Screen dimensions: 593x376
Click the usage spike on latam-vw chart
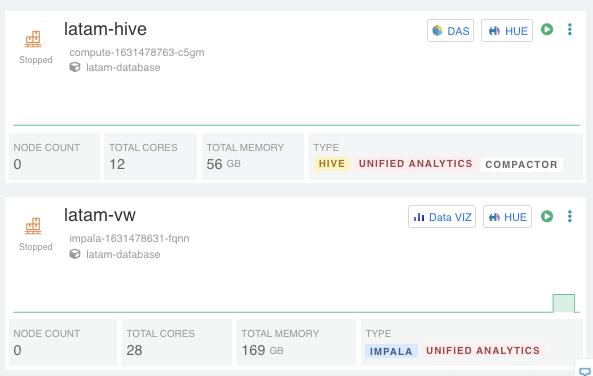click(x=564, y=303)
